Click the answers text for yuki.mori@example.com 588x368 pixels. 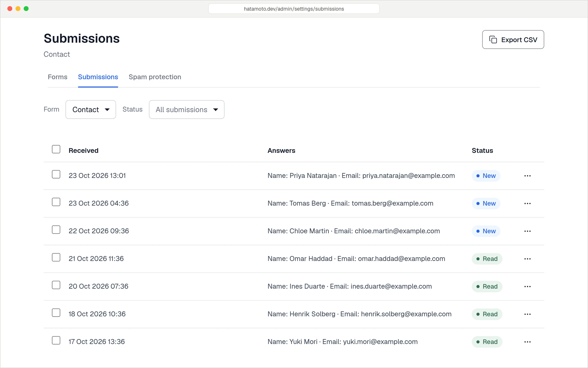click(x=343, y=342)
